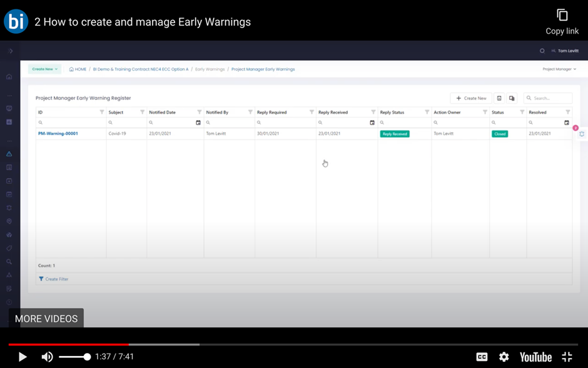Open the Resolved calendar picker

(567, 122)
